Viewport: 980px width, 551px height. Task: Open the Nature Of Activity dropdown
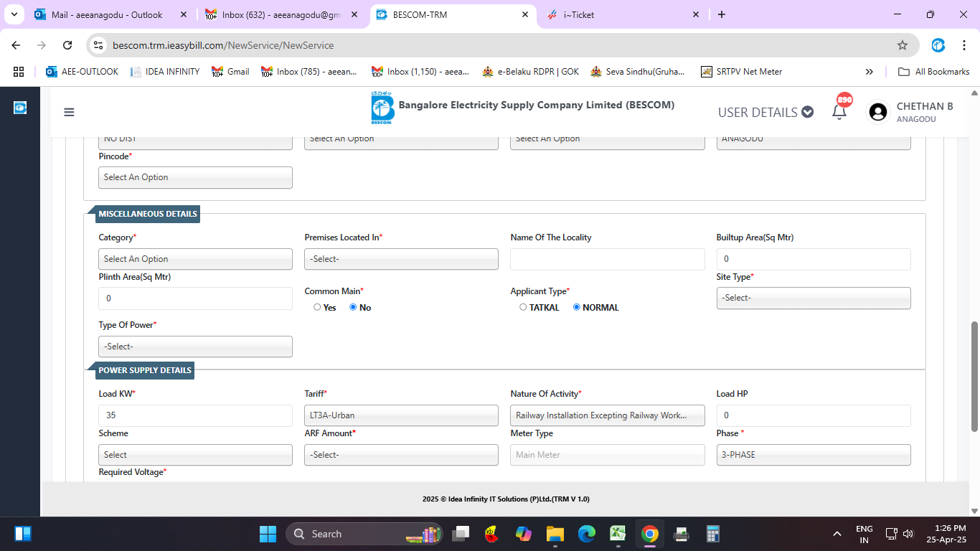[x=608, y=415]
